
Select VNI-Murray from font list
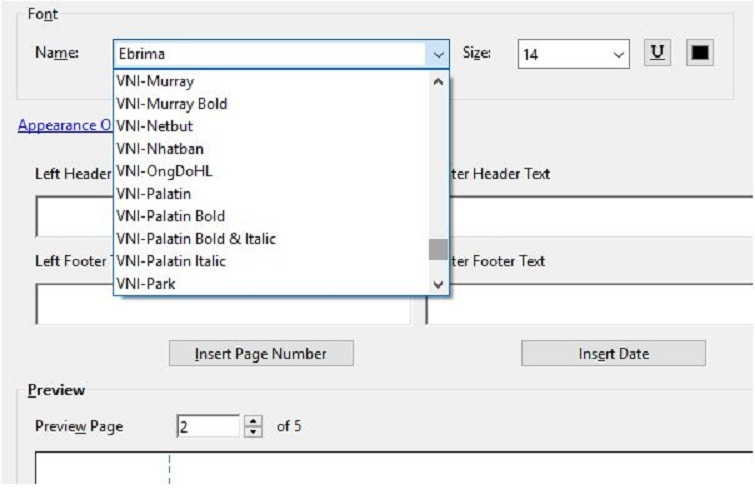click(x=155, y=81)
